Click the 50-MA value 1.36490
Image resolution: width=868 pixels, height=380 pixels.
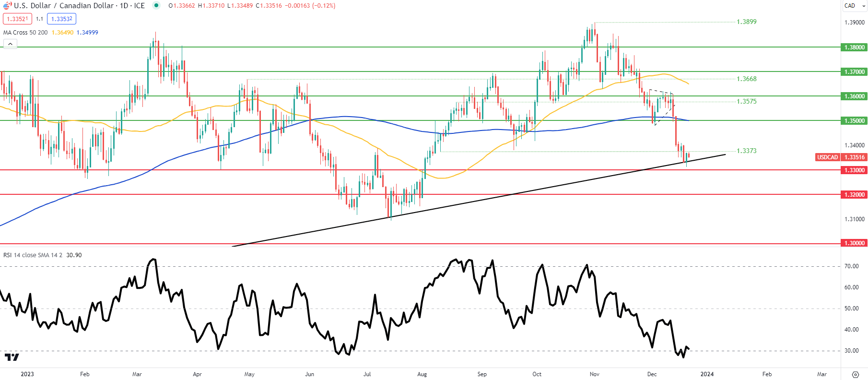62,33
